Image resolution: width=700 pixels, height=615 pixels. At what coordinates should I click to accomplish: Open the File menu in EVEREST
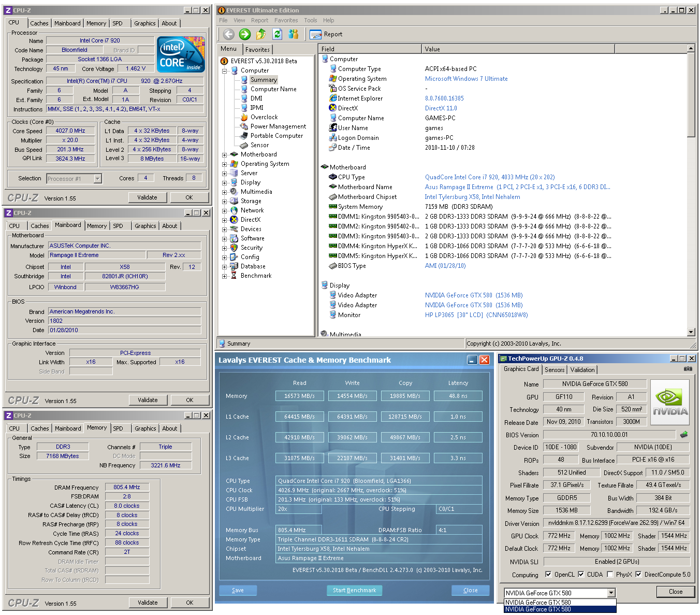223,20
